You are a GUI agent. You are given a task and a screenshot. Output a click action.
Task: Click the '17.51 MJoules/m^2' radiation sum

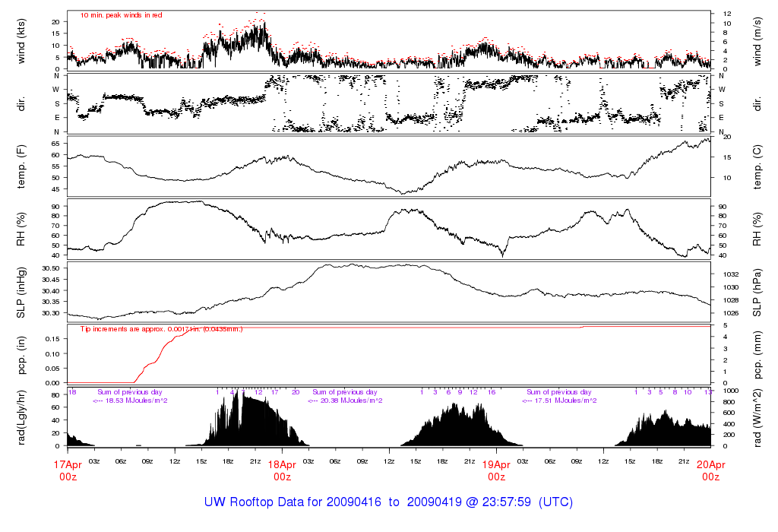565,401
